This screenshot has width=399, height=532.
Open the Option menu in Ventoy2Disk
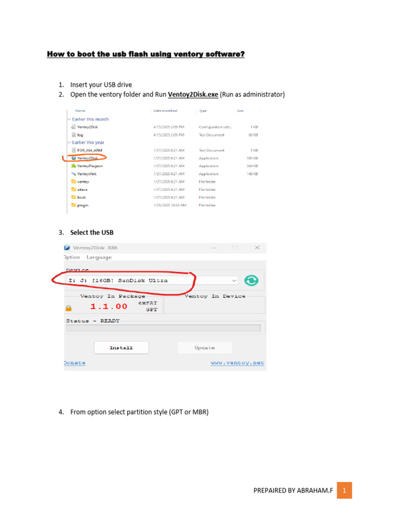(x=72, y=257)
